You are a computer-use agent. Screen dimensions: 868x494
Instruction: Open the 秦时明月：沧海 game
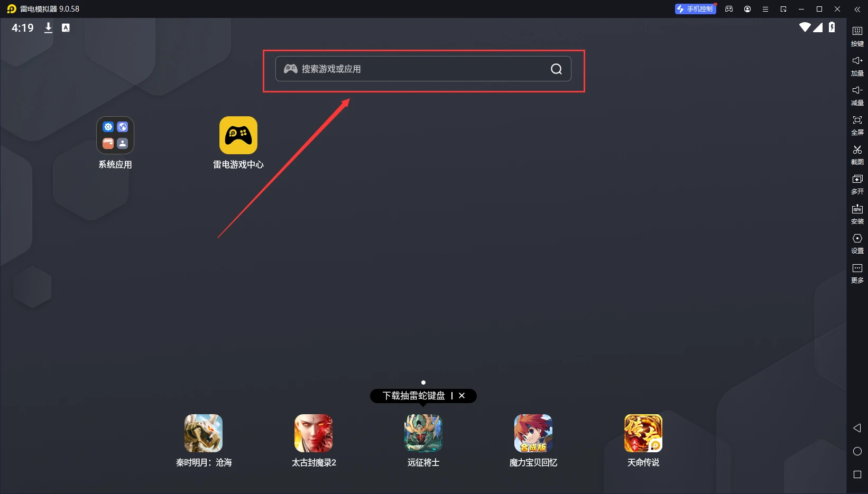tap(204, 441)
